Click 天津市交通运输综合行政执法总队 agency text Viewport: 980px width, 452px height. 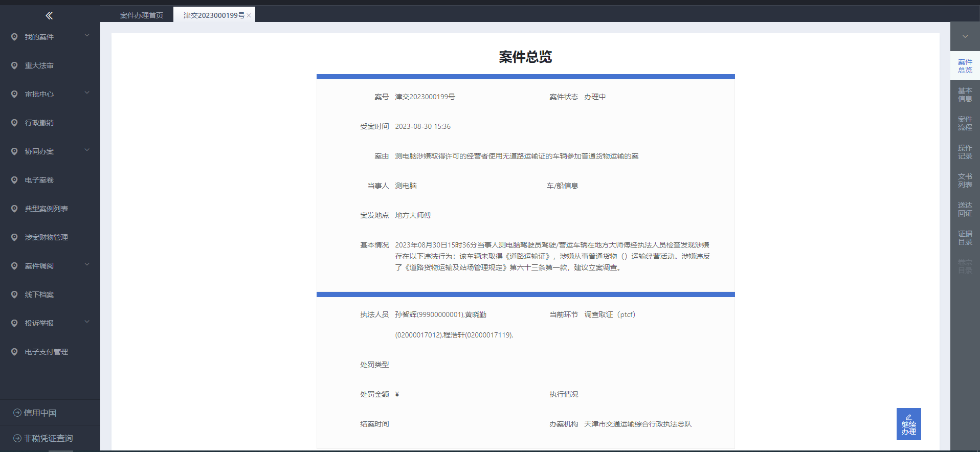click(638, 424)
